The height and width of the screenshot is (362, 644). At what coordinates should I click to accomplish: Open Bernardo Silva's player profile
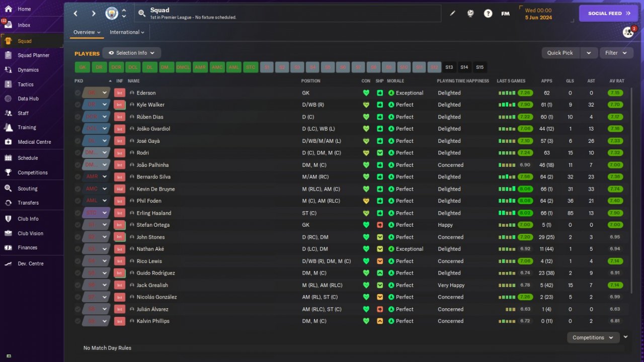point(153,177)
